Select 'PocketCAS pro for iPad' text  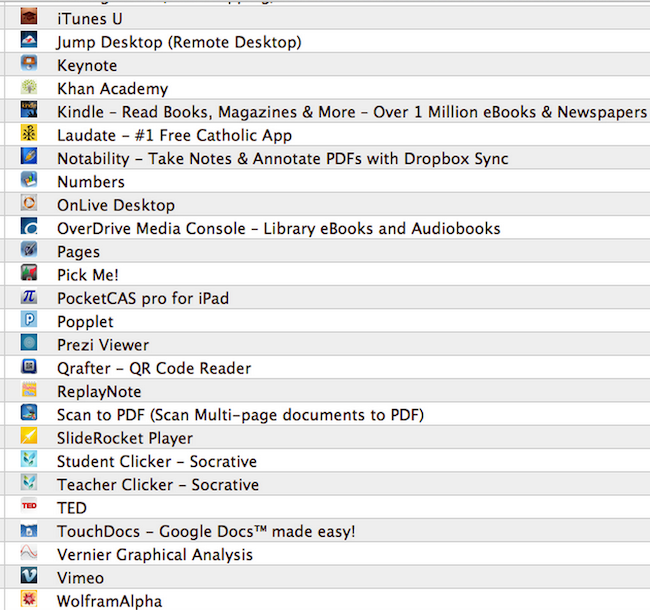(143, 298)
